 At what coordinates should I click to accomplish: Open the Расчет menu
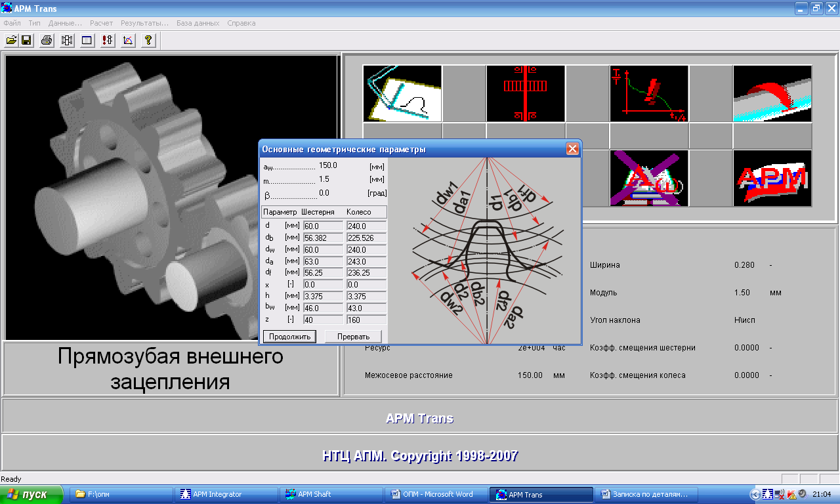(102, 23)
